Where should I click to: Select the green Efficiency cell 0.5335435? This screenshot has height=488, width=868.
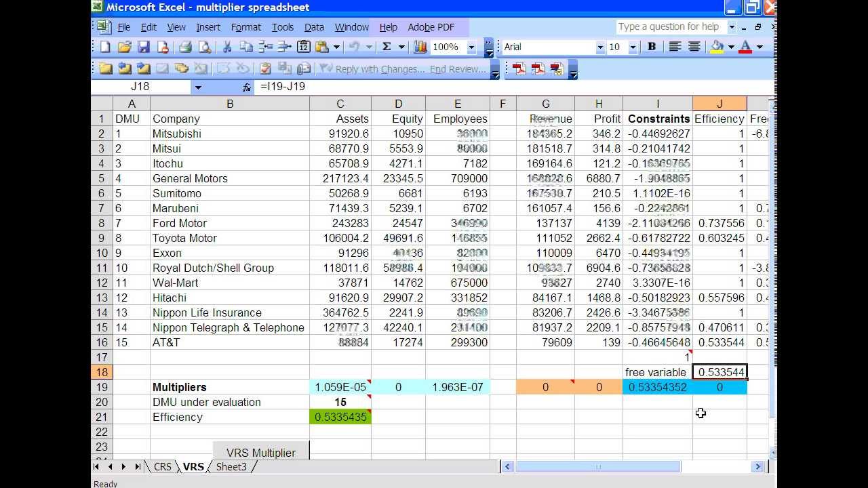[x=340, y=417]
